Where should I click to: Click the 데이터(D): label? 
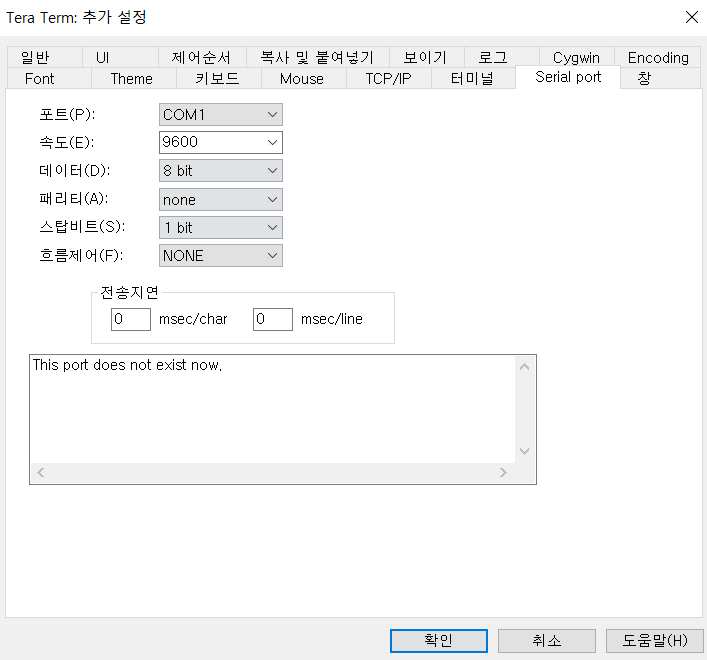74,170
